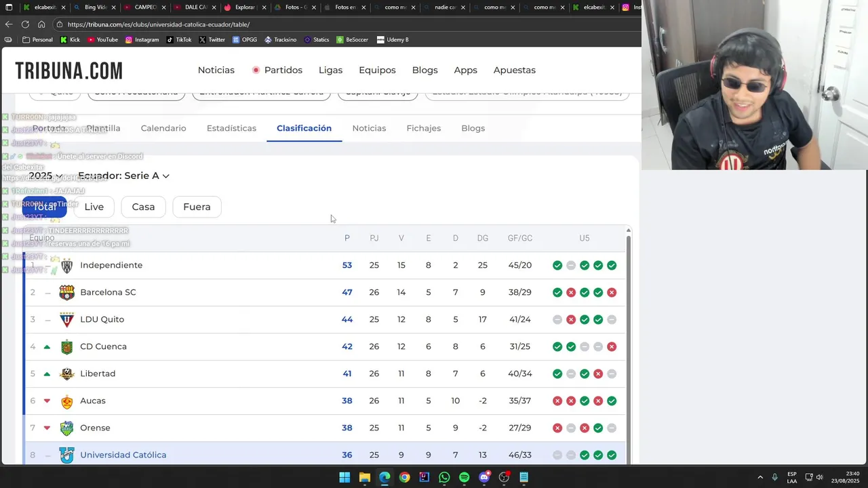Open the OPGG bookmark
The width and height of the screenshot is (868, 488).
coord(245,40)
